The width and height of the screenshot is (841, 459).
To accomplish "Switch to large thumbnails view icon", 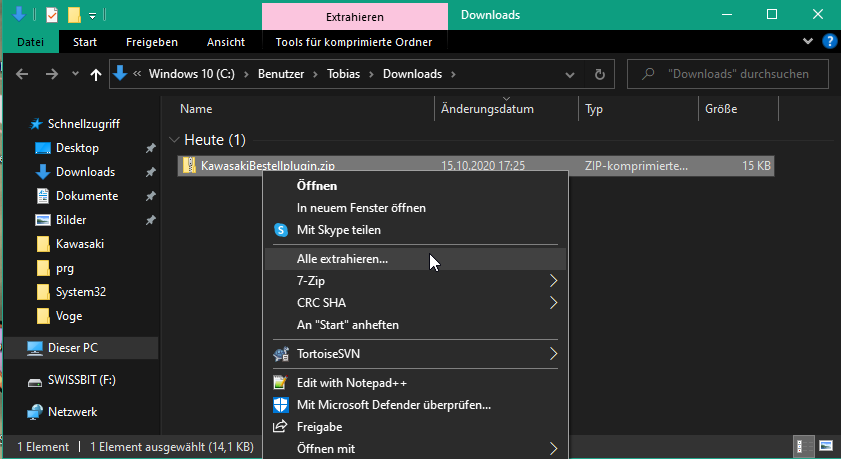I will tap(826, 446).
